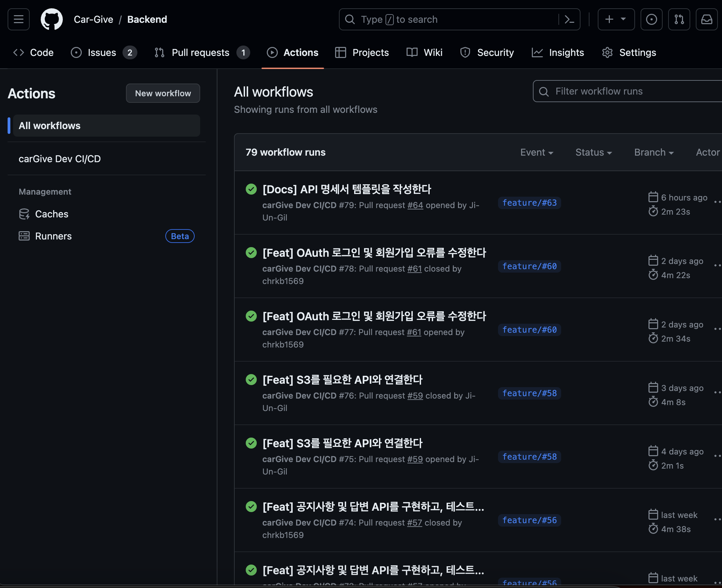722x588 pixels.
Task: Expand the create-new dropdown arrow
Action: (623, 19)
